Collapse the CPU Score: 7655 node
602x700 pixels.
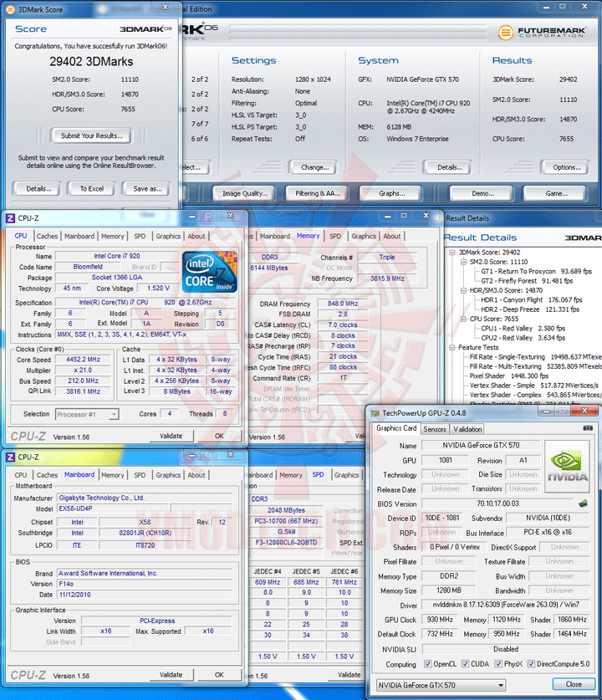coord(464,319)
